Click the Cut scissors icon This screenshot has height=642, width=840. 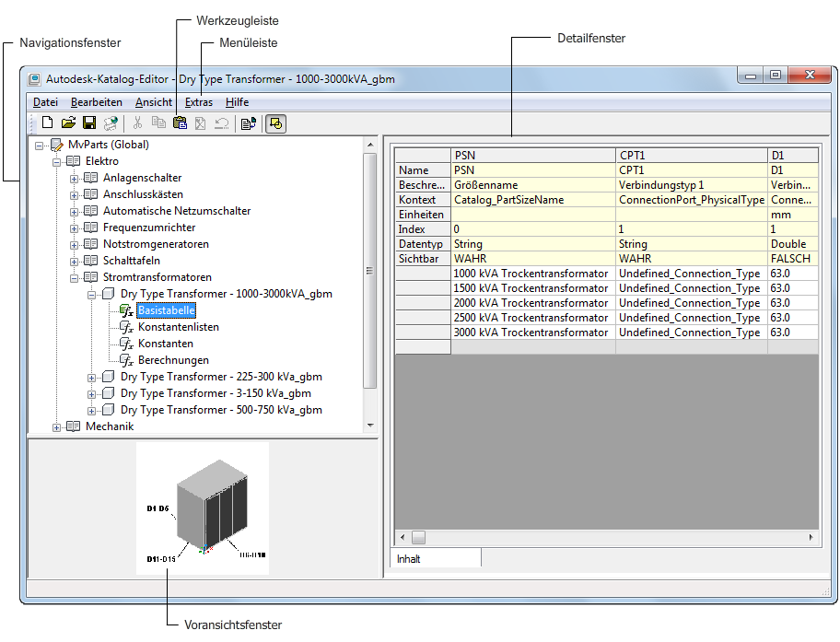coord(137,123)
